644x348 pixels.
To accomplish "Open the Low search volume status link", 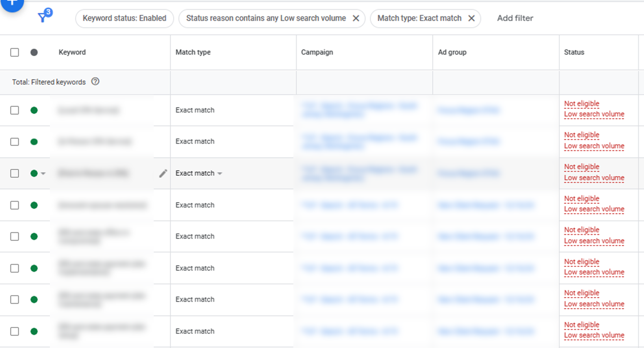I will [594, 114].
